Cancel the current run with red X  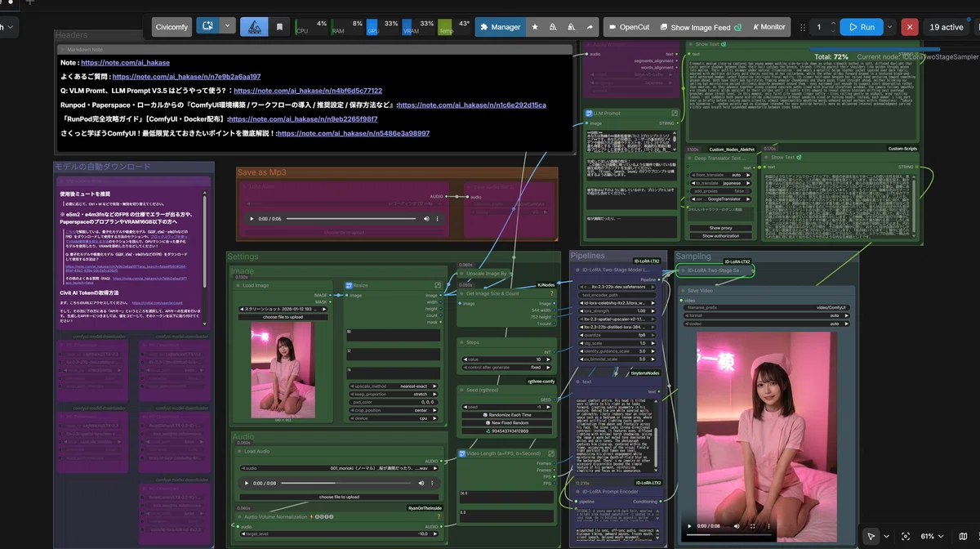click(x=910, y=27)
